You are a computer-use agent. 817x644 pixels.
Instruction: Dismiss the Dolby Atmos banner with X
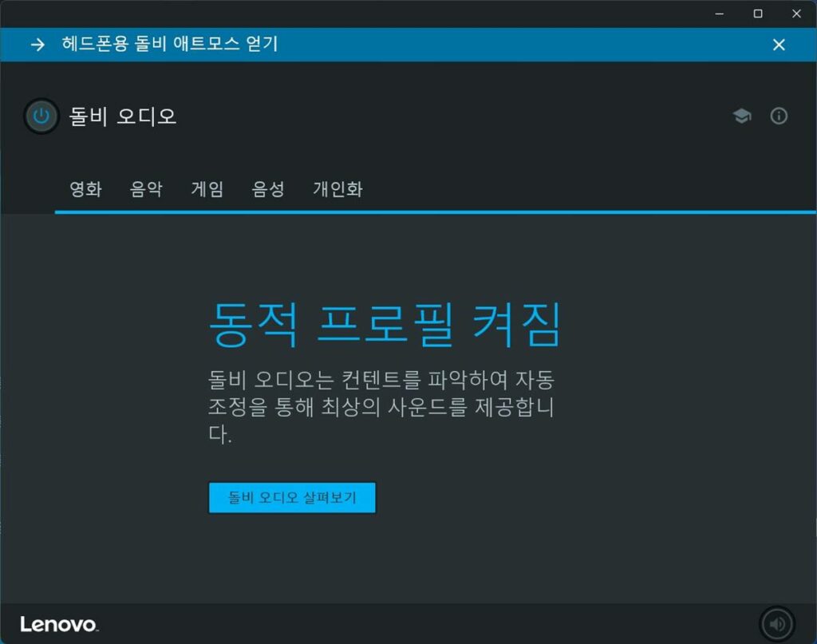[x=779, y=45]
